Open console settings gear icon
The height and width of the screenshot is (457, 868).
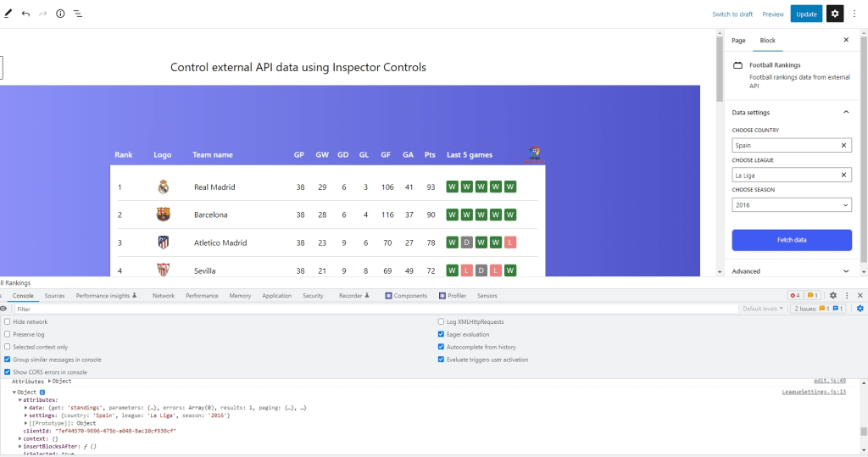click(x=860, y=309)
